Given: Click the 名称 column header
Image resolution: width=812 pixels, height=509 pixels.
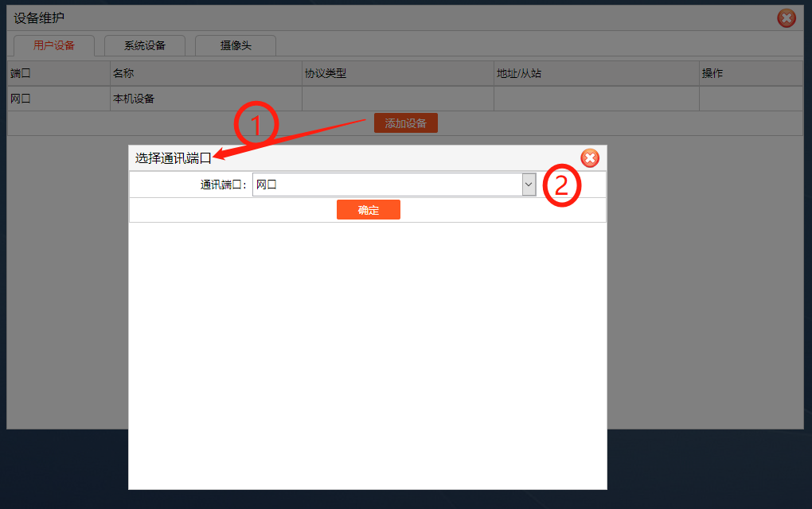Looking at the screenshot, I should click(123, 73).
